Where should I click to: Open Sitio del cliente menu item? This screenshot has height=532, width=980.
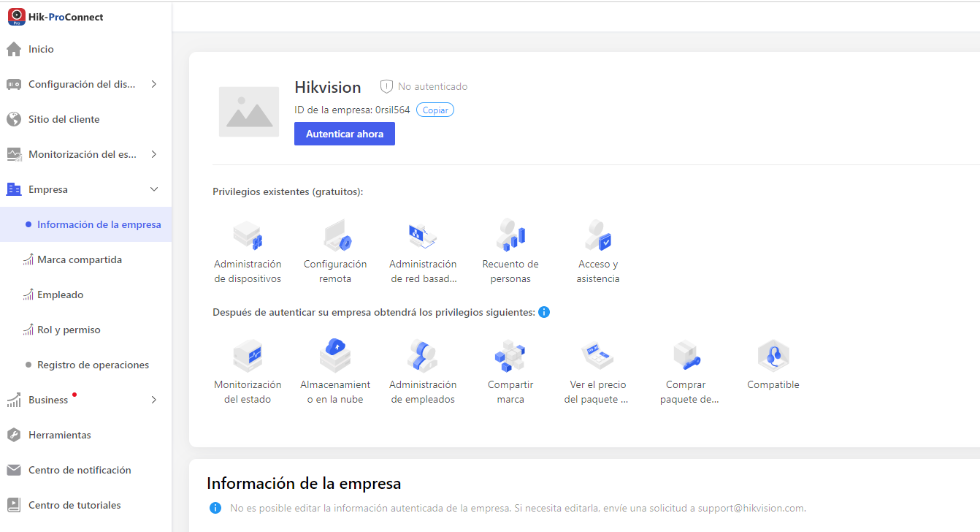tap(86, 119)
